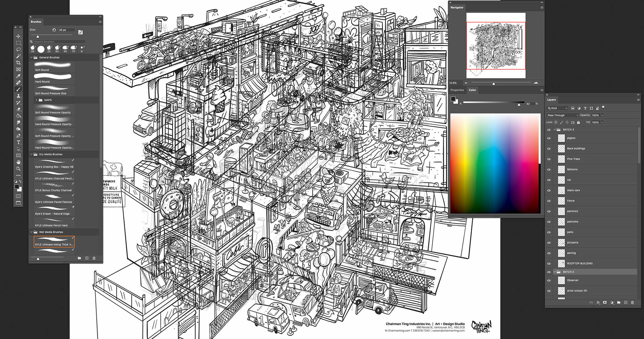Select the Move tool

(18, 36)
